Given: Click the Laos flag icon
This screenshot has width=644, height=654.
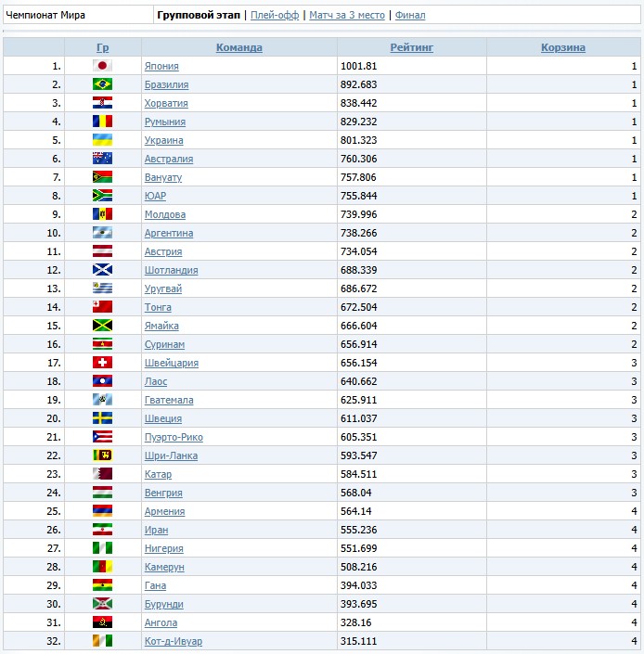Looking at the screenshot, I should tap(102, 381).
